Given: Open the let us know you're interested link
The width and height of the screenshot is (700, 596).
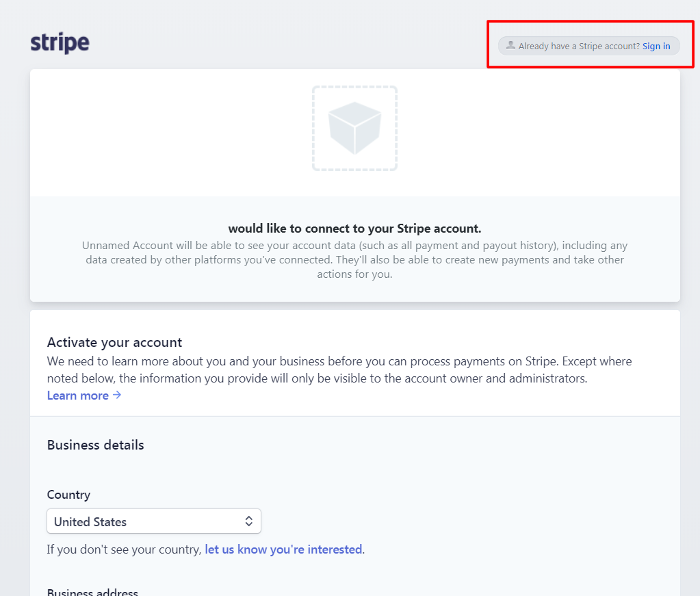Looking at the screenshot, I should tap(283, 549).
